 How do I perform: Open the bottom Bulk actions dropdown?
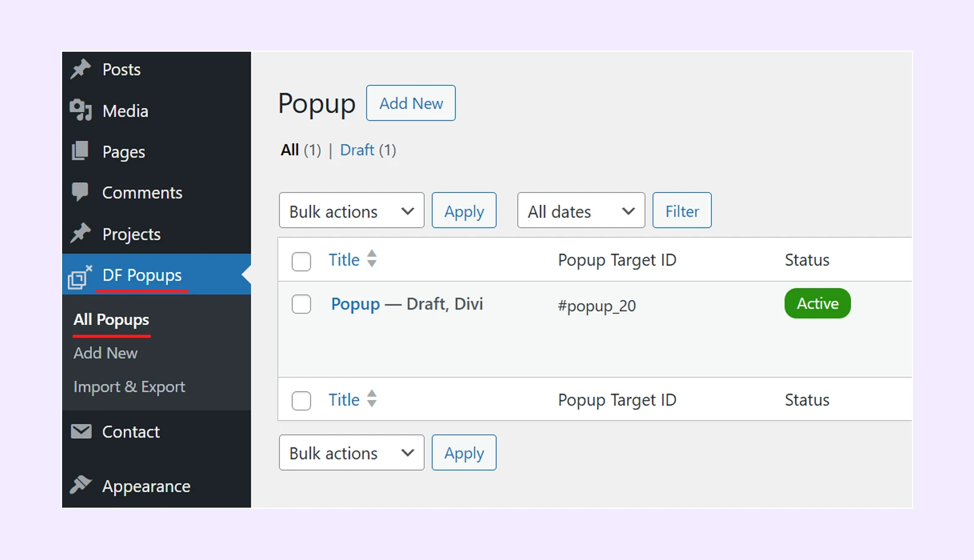(351, 453)
